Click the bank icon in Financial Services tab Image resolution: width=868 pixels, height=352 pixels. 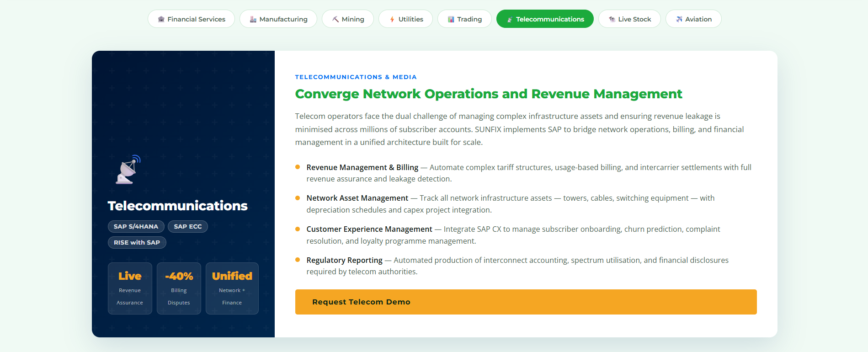[161, 19]
